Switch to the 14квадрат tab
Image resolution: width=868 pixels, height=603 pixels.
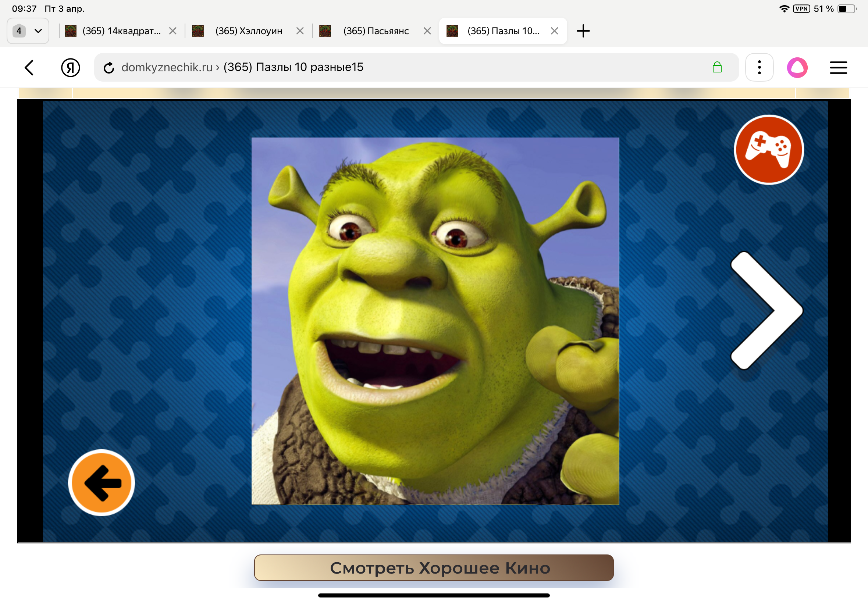tap(121, 31)
